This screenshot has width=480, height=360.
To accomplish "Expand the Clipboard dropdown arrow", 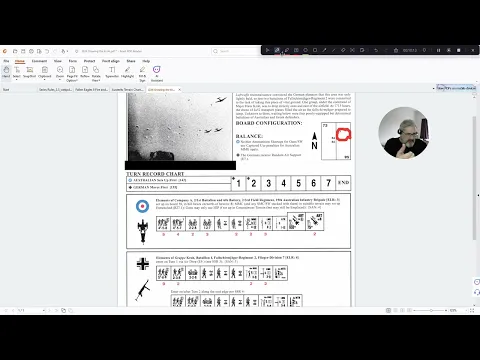I will click(x=45, y=80).
